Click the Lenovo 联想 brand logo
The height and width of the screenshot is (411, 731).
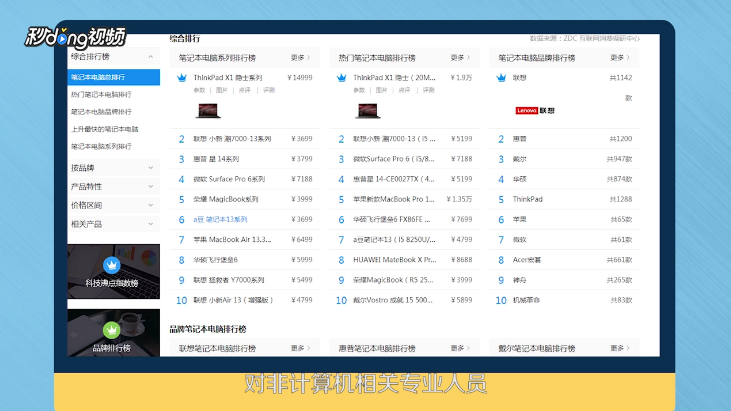(535, 110)
